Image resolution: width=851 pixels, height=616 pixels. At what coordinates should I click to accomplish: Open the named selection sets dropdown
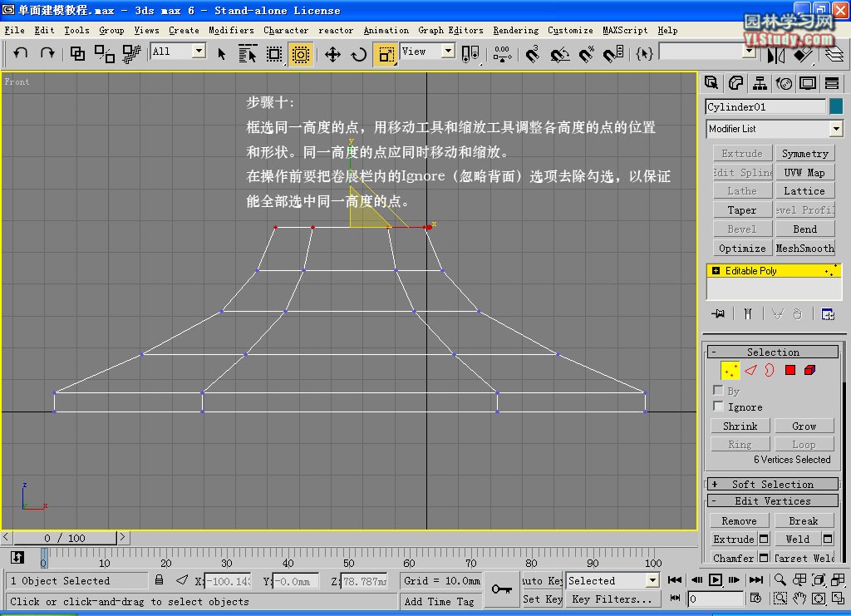pos(749,52)
